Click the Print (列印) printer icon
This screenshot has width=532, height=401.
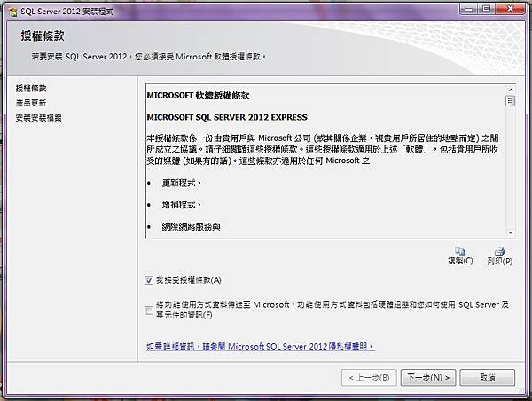(499, 251)
